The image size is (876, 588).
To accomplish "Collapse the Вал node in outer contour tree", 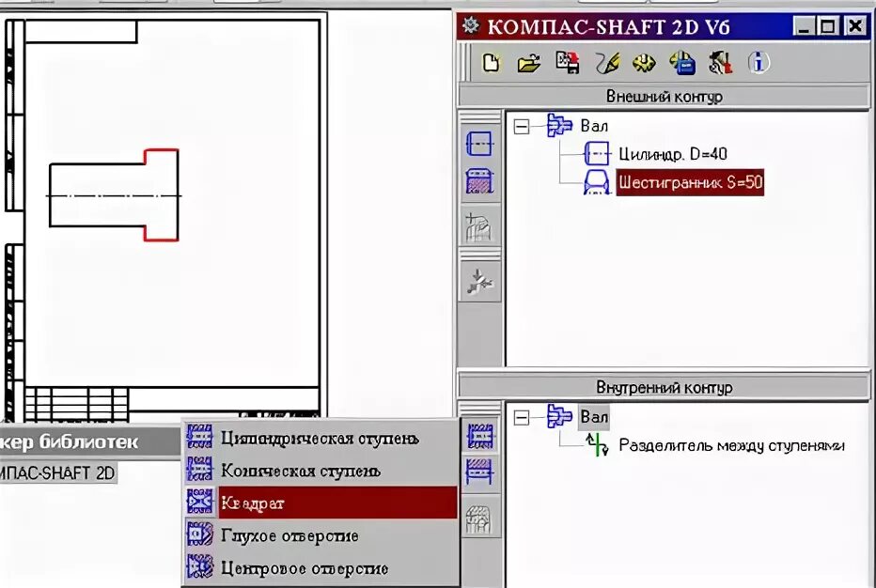I will coord(522,126).
